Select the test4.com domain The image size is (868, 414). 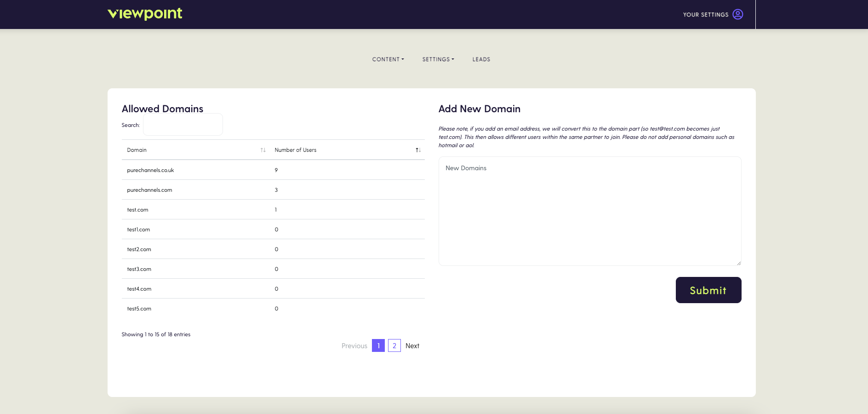(x=139, y=289)
